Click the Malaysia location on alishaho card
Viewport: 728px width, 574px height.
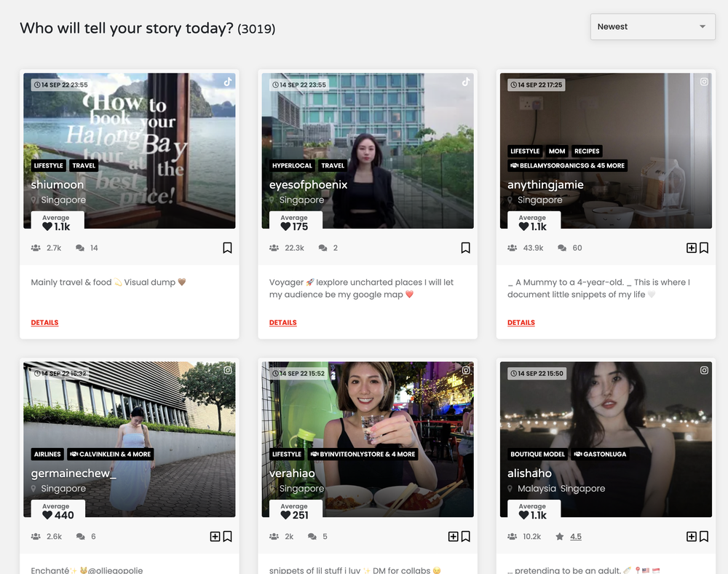(x=537, y=489)
